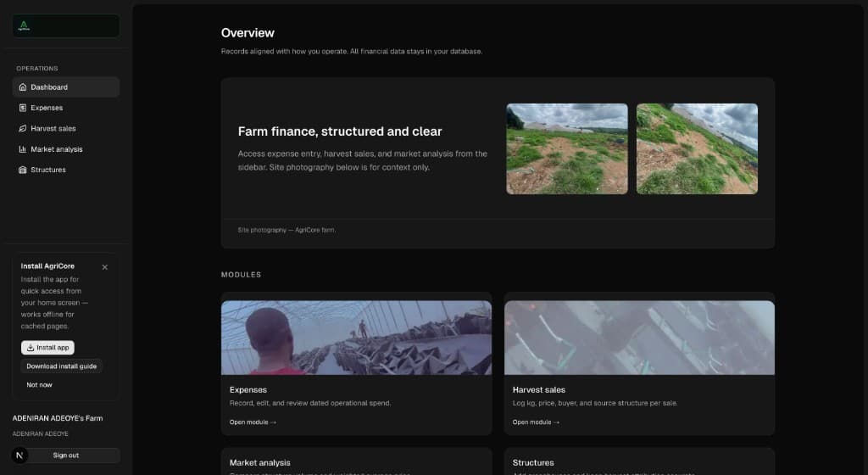Go to Expenses in the sidebar

click(66, 108)
